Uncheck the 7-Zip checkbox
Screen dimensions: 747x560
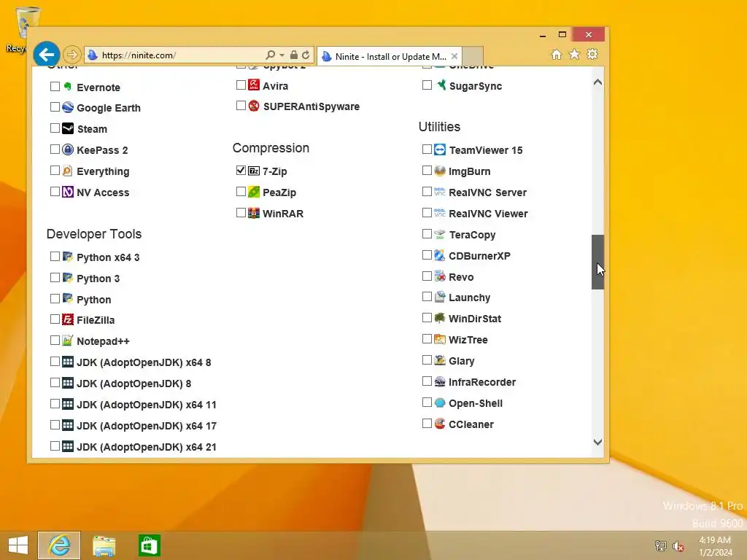click(x=241, y=171)
